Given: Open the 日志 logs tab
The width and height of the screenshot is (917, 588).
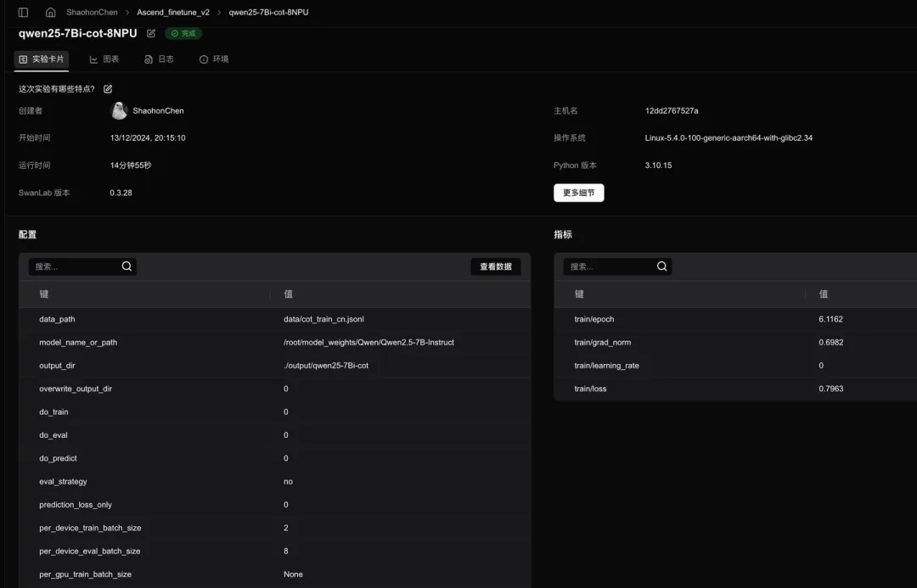Looking at the screenshot, I should [x=159, y=59].
